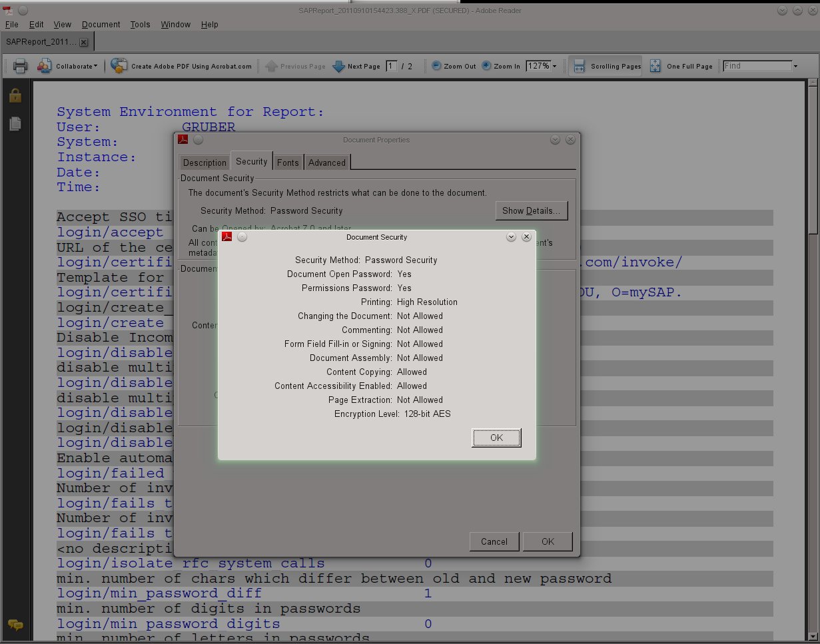
Task: Open the Tools menu
Action: point(140,25)
